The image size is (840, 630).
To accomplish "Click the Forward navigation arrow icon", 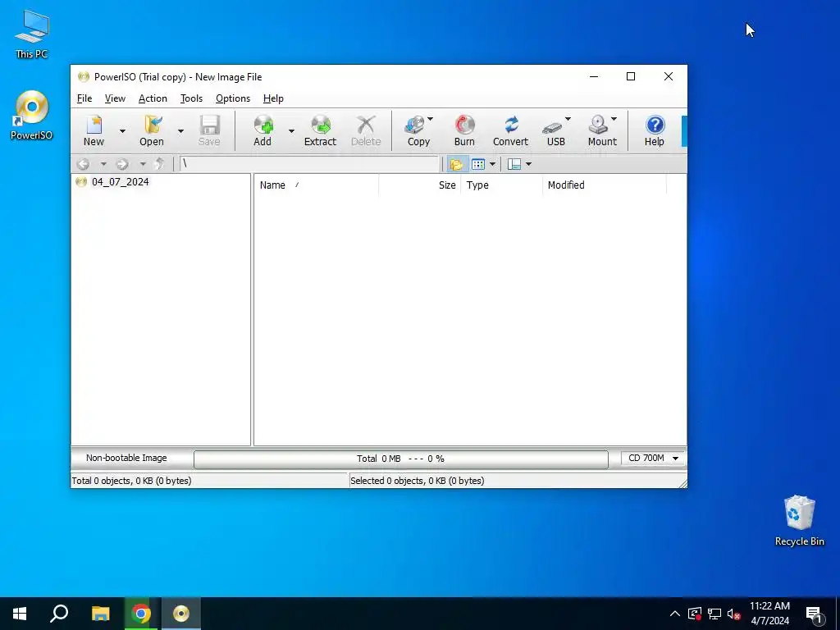I will [x=122, y=164].
